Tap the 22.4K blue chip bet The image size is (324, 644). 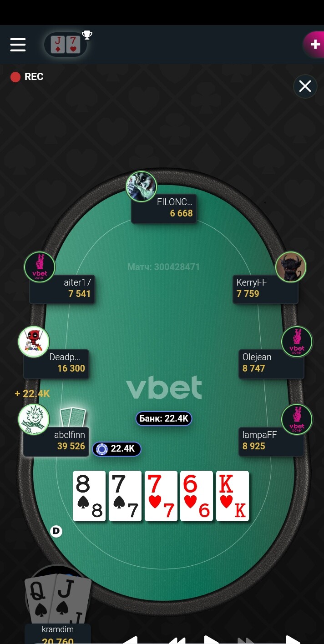pos(117,449)
